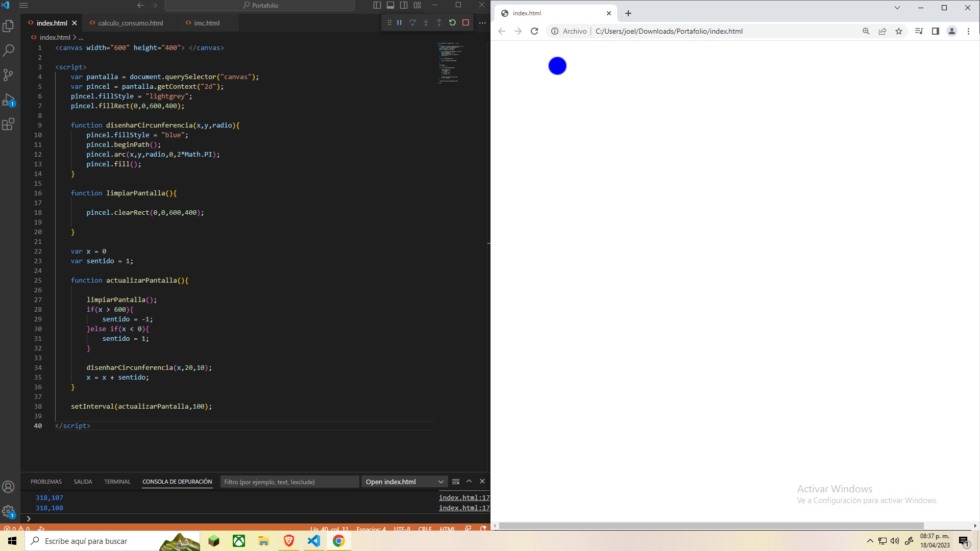Click the code minimap
Screen dimensions: 980x551
pos(451,63)
